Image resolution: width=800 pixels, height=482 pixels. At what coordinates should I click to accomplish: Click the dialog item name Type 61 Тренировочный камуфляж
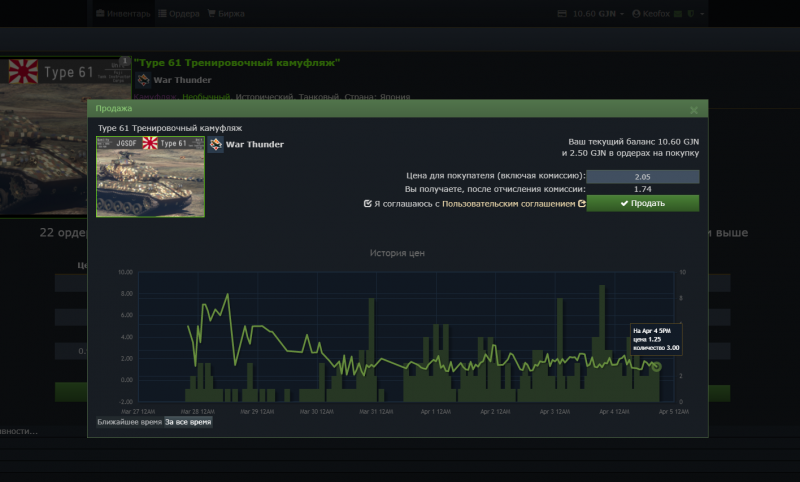(x=170, y=128)
